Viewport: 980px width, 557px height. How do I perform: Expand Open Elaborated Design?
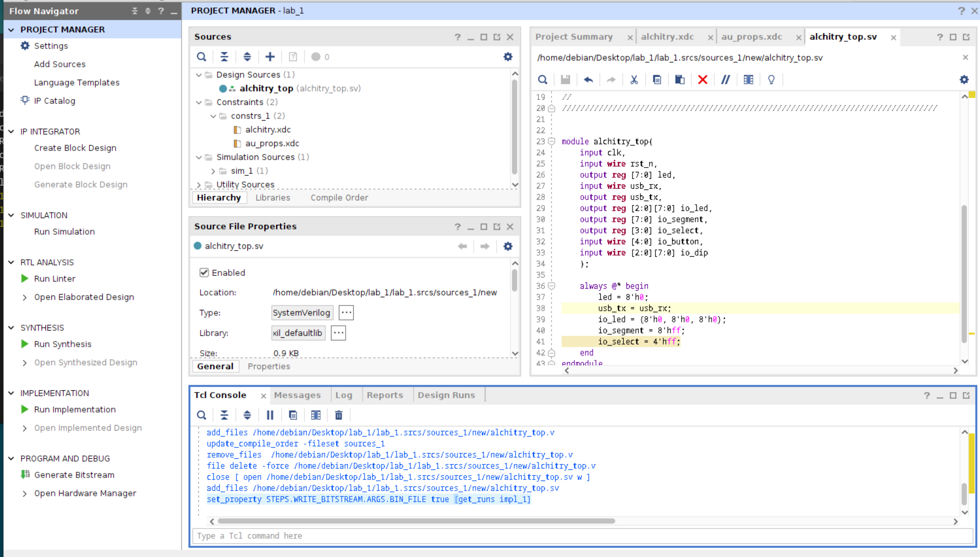[25, 297]
